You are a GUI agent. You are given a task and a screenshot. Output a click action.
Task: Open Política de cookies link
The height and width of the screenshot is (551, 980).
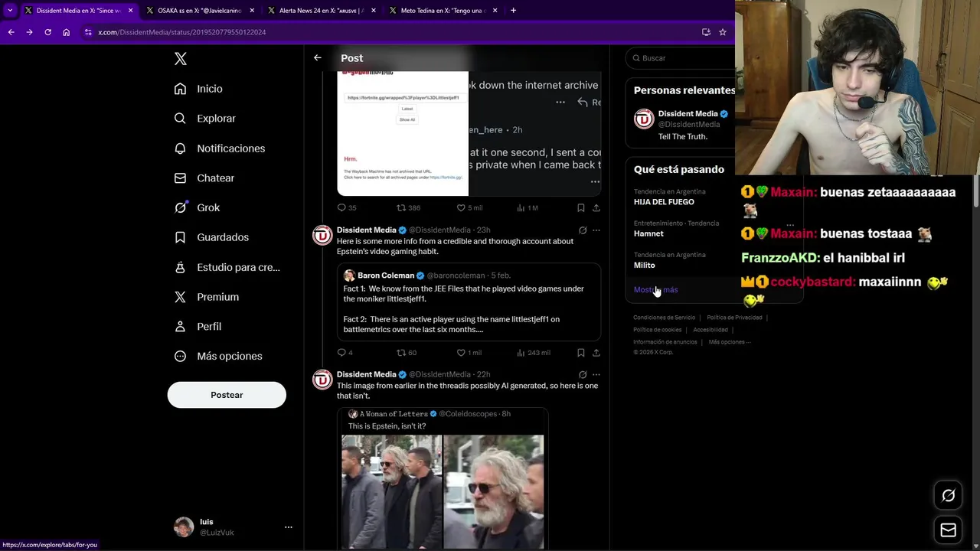[657, 330]
